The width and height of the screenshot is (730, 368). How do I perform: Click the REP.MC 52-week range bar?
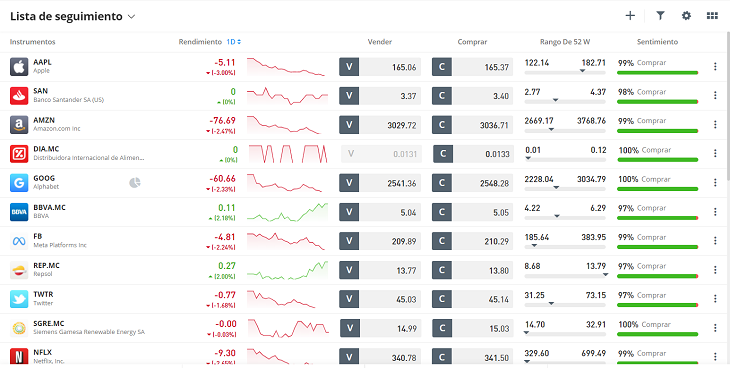pos(565,276)
